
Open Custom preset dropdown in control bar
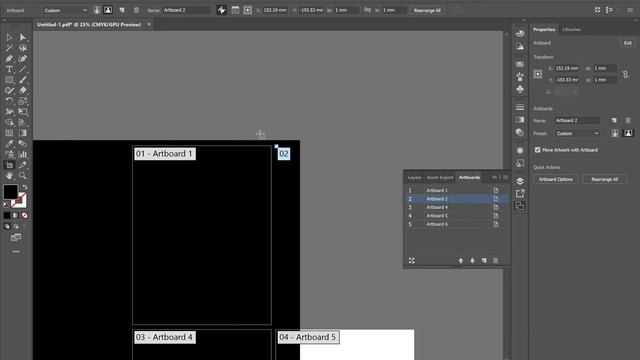tap(65, 10)
